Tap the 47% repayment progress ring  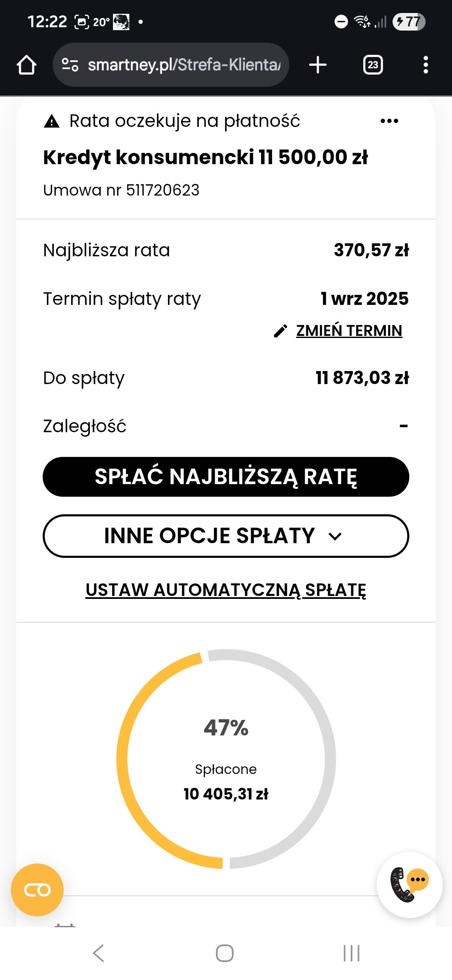tap(226, 759)
